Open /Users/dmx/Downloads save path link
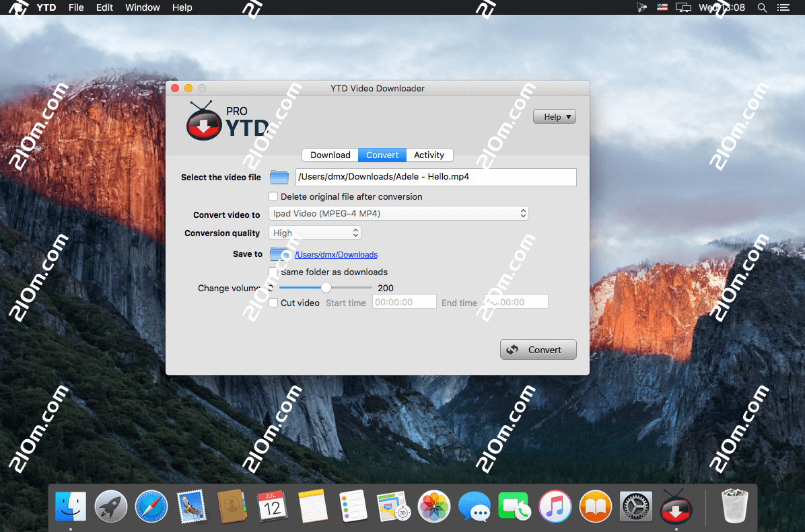This screenshot has height=532, width=805. coord(337,254)
